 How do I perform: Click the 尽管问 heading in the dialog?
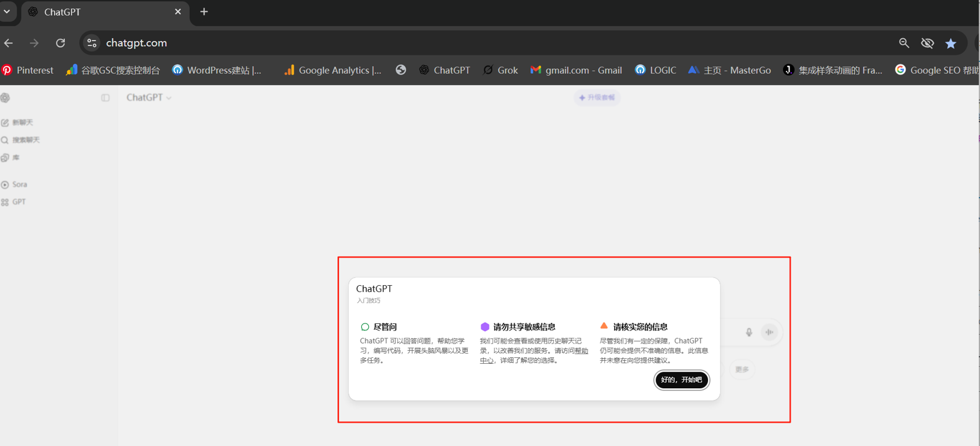385,327
